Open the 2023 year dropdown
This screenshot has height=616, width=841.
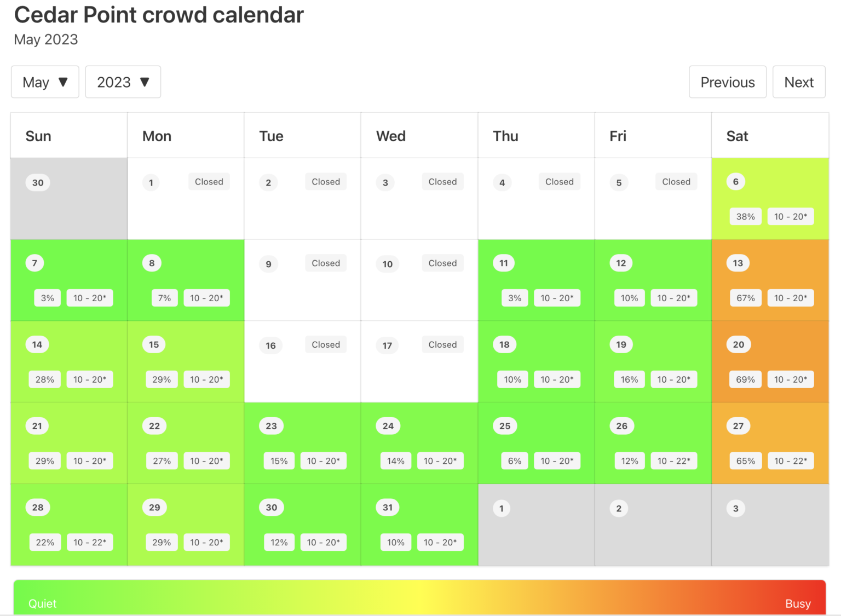123,82
